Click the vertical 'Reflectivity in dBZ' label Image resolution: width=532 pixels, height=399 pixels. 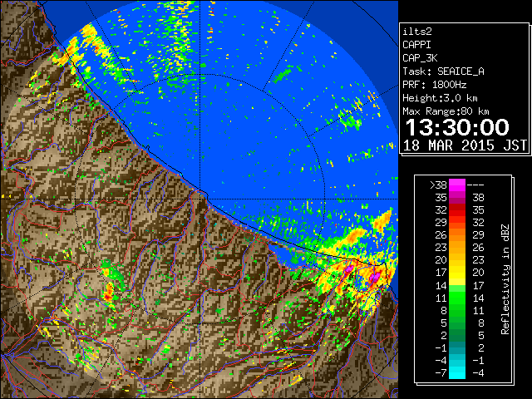505,279
